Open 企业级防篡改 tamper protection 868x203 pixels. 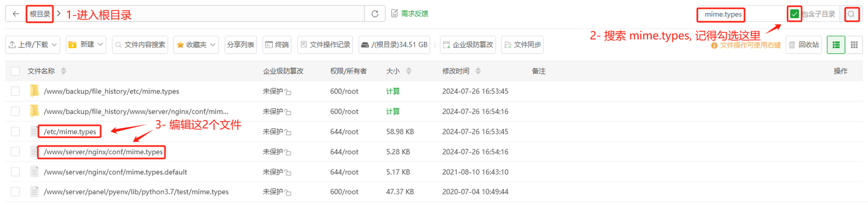[x=468, y=45]
